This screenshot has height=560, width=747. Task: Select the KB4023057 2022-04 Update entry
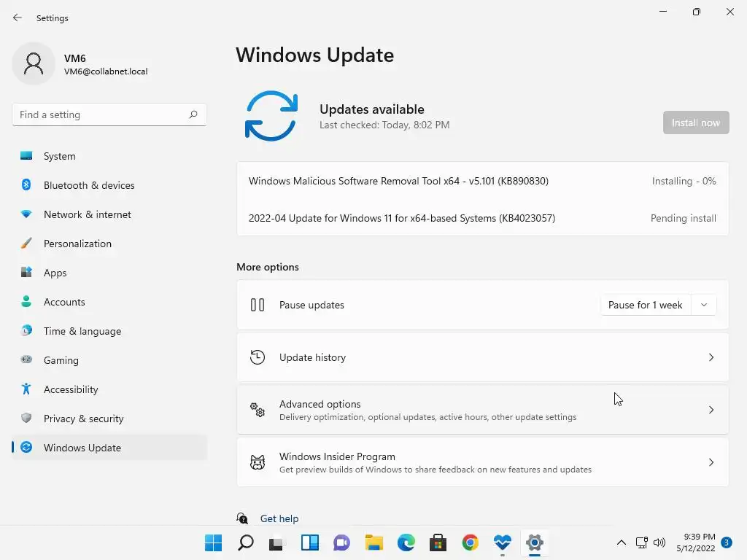click(x=482, y=218)
